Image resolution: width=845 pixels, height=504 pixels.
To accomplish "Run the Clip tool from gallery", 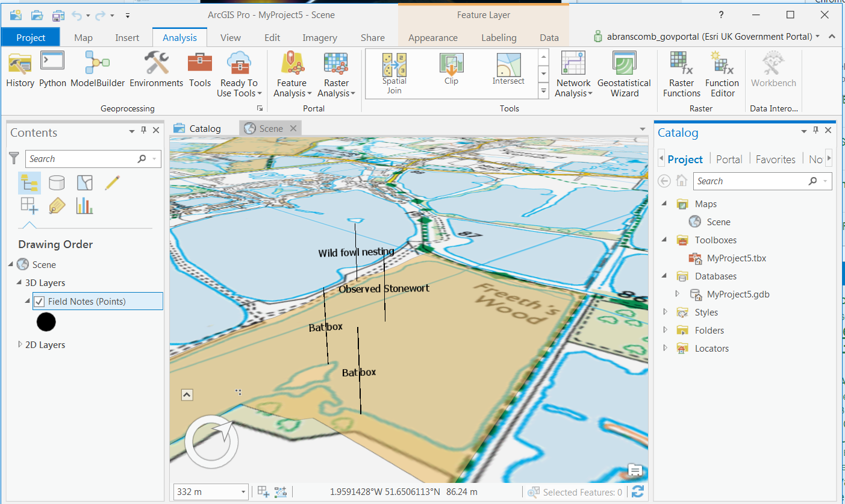I will tap(451, 69).
